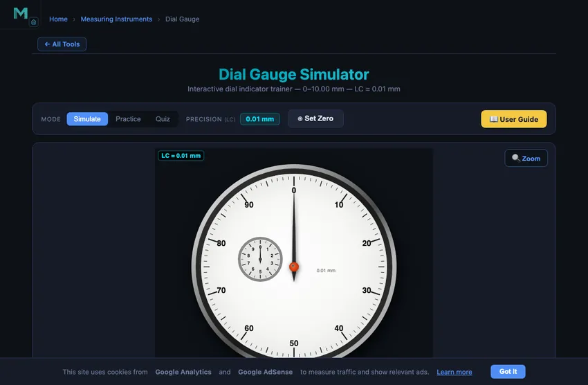Click the 0.01 mm label on dial face
This screenshot has height=385, width=588.
click(326, 271)
